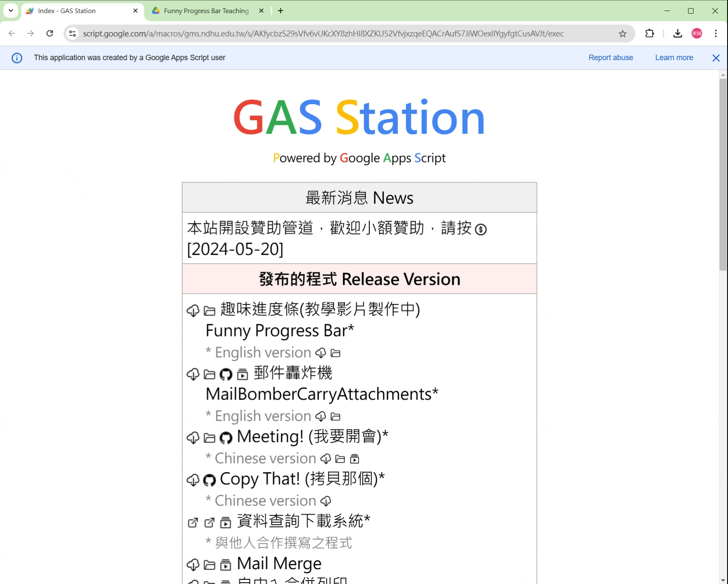Click cloud download icon for Copy That!
Viewport: 728px width, 584px height.
click(193, 480)
